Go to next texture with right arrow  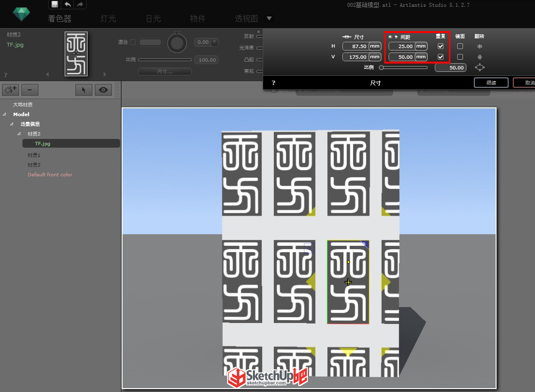click(105, 74)
